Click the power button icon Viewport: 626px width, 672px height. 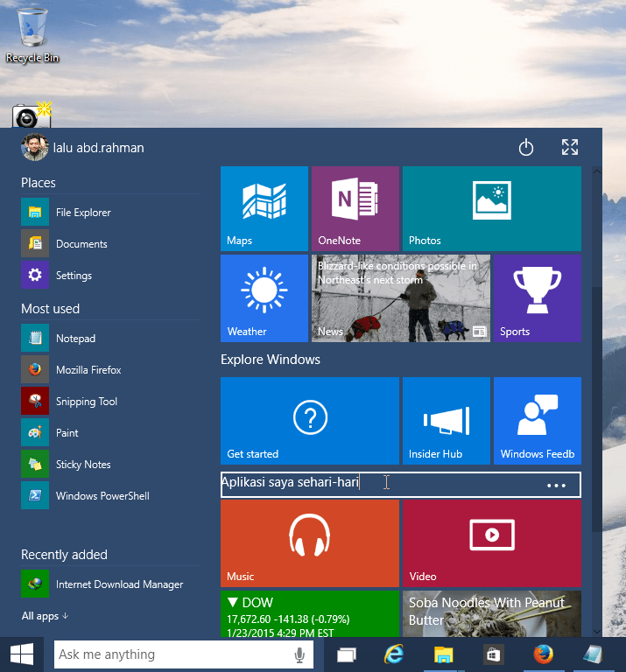[x=525, y=147]
